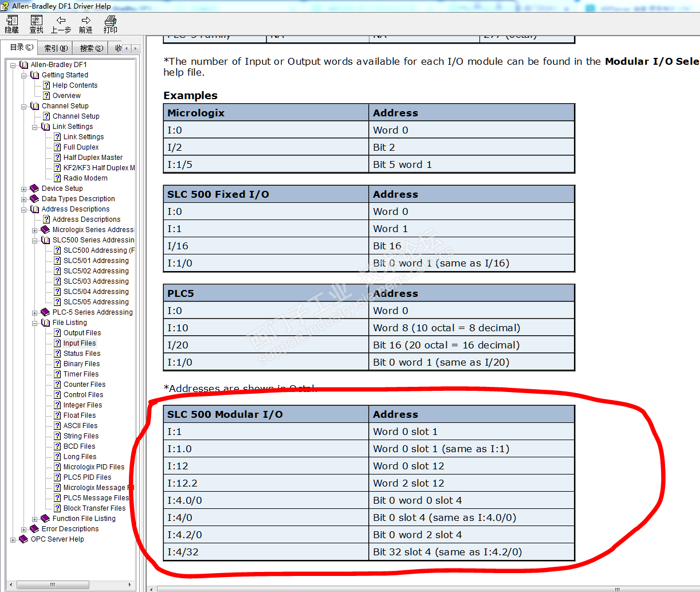Expand the Device Setup node
This screenshot has width=700, height=592.
click(24, 189)
